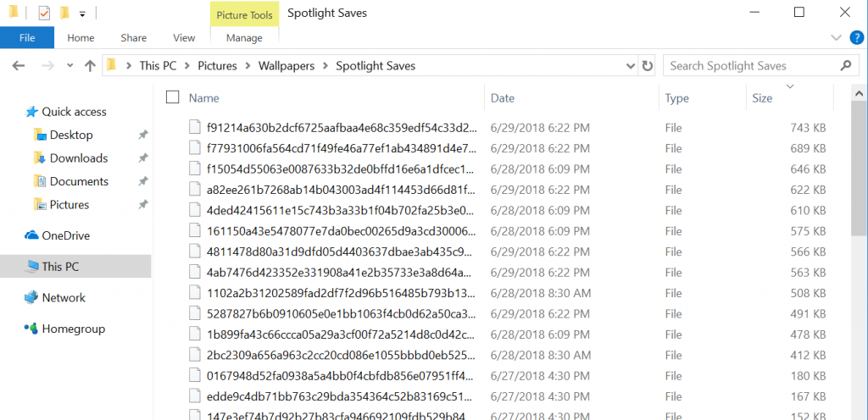Expand the arrow after Wallpapers breadcrumb

click(325, 66)
